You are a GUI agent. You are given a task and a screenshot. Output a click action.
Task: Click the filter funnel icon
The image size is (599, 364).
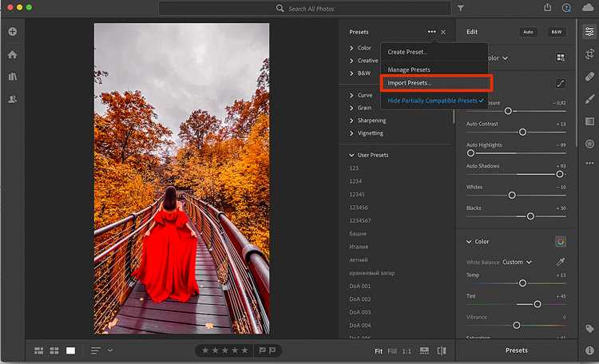tap(461, 8)
